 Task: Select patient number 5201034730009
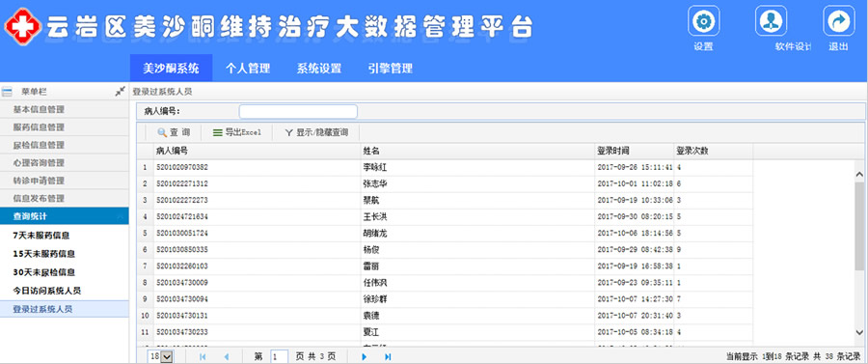click(182, 283)
